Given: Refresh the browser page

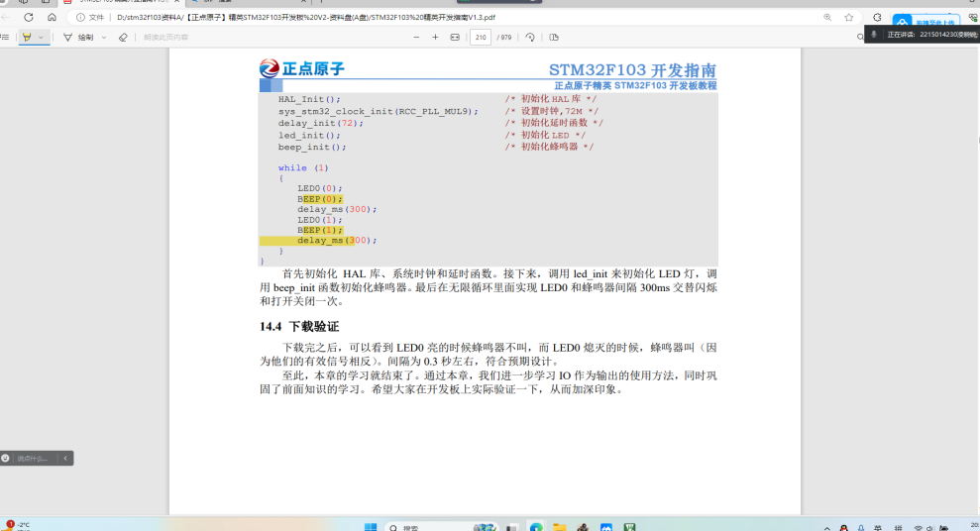Looking at the screenshot, I should point(28,17).
